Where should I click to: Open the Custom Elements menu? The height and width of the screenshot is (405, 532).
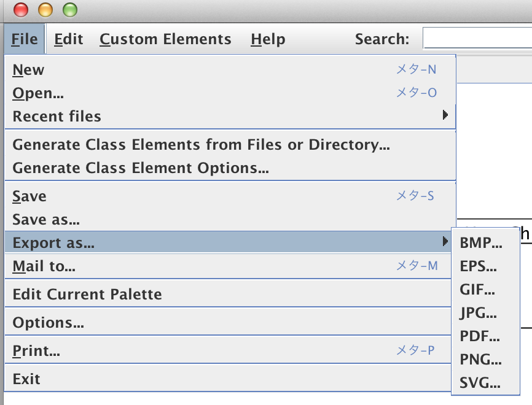point(165,39)
